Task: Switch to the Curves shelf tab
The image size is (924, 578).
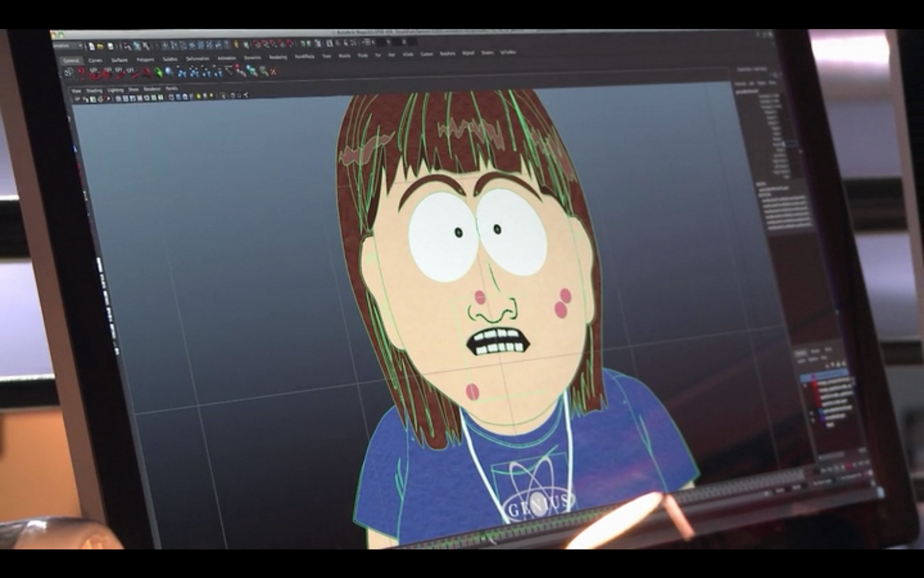Action: point(95,60)
